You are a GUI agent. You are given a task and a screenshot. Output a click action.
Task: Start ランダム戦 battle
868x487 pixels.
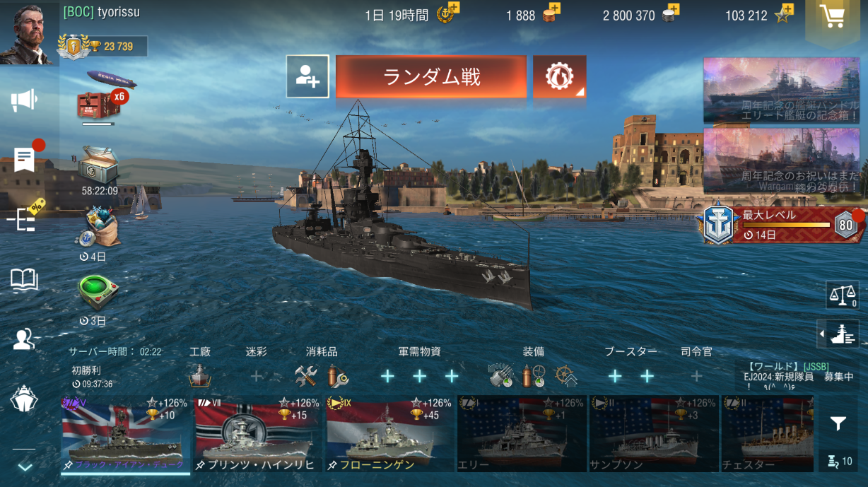tap(431, 76)
